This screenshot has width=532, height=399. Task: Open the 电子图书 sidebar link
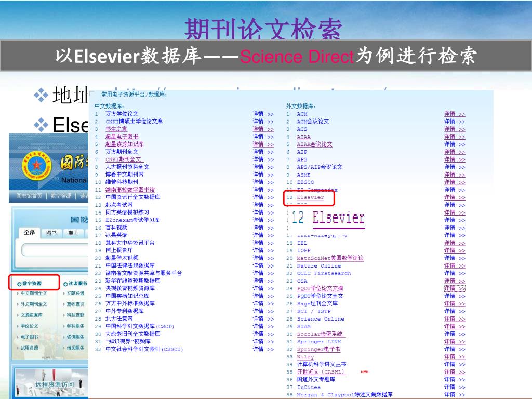coord(29,337)
